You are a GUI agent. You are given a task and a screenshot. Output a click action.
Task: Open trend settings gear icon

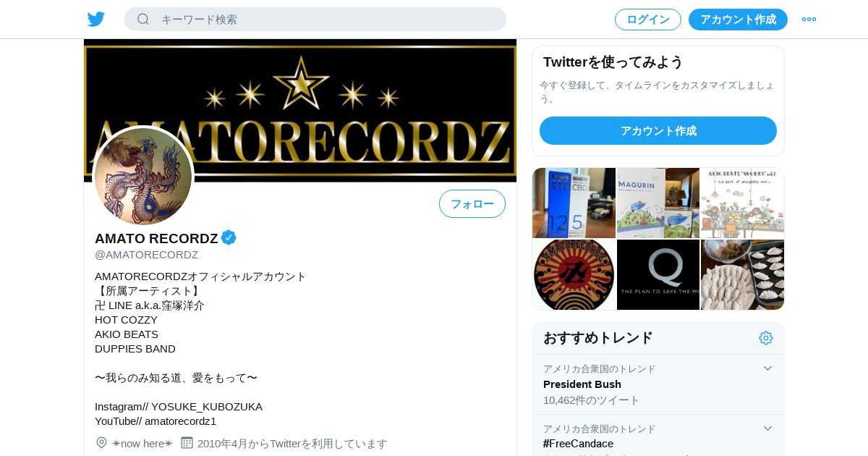766,338
